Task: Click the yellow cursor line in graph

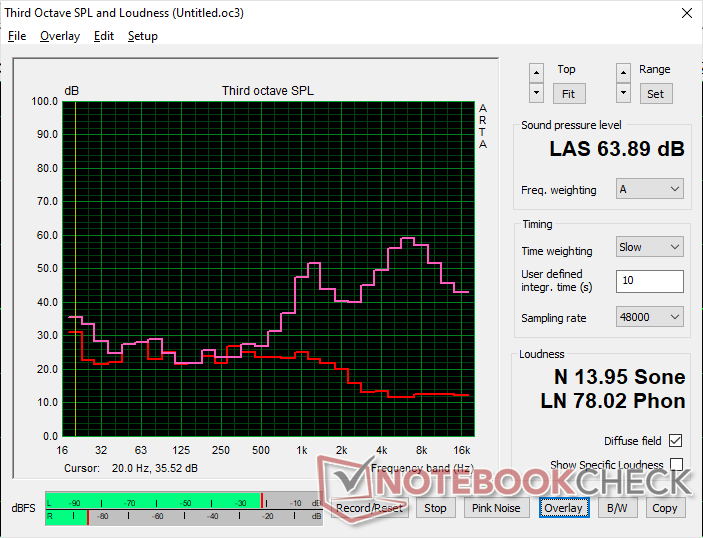Action: pyautogui.click(x=75, y=269)
